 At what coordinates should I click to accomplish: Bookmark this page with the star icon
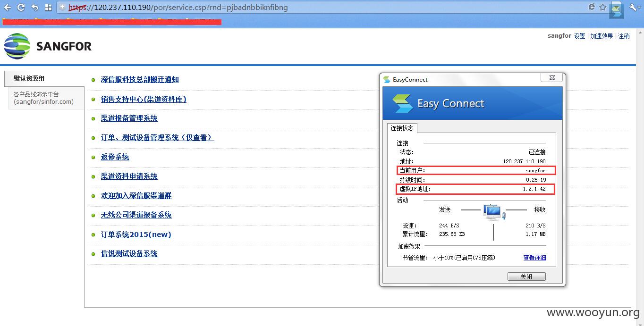603,7
